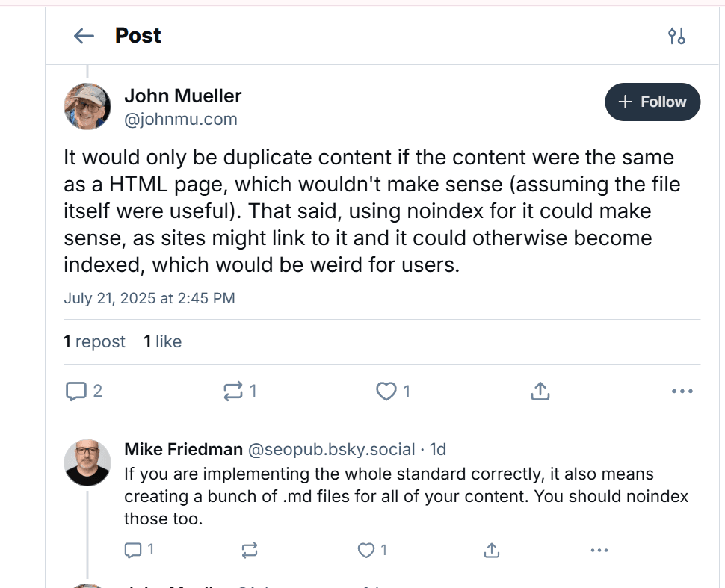
Task: View likes via the '1 like' link
Action: tap(162, 341)
